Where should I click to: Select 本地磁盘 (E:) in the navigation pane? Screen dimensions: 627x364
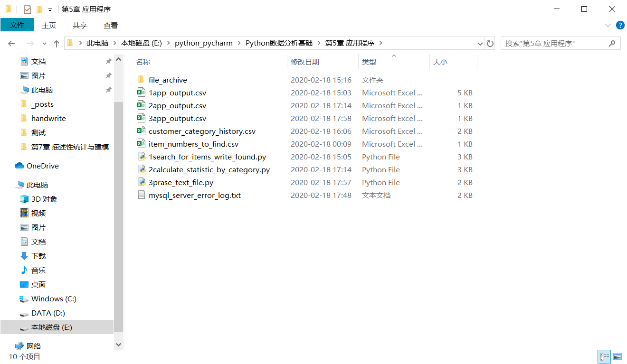coord(57,327)
